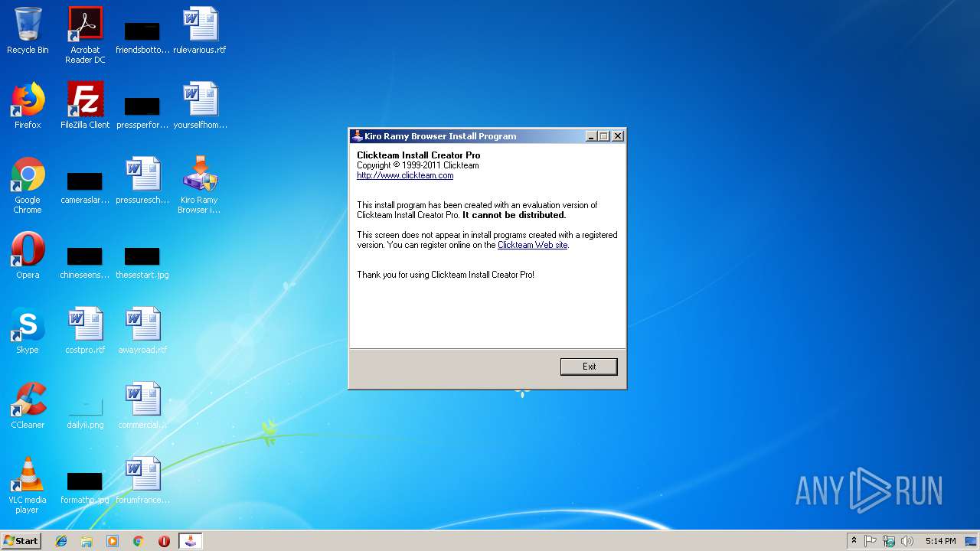Select awayroad.rtf document icon

tap(142, 331)
